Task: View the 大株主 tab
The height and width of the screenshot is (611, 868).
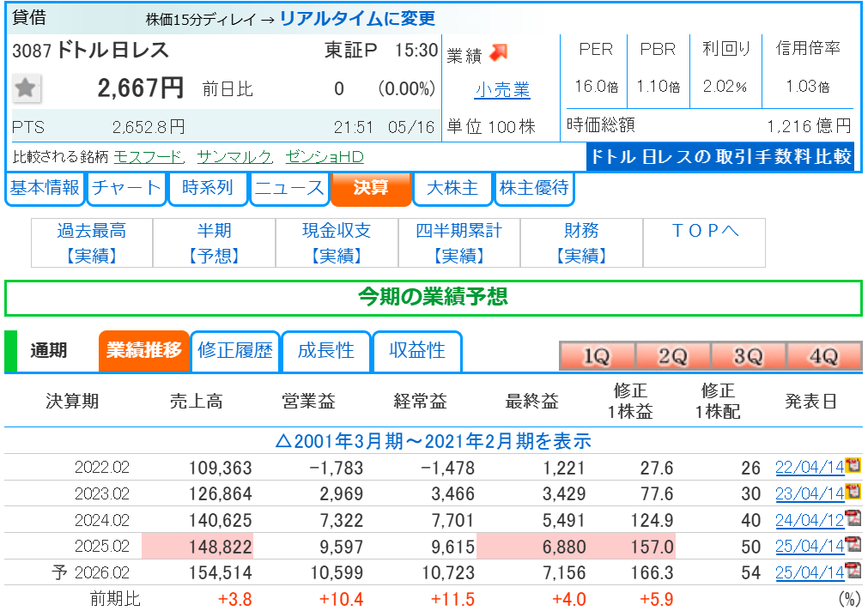Action: (x=452, y=189)
